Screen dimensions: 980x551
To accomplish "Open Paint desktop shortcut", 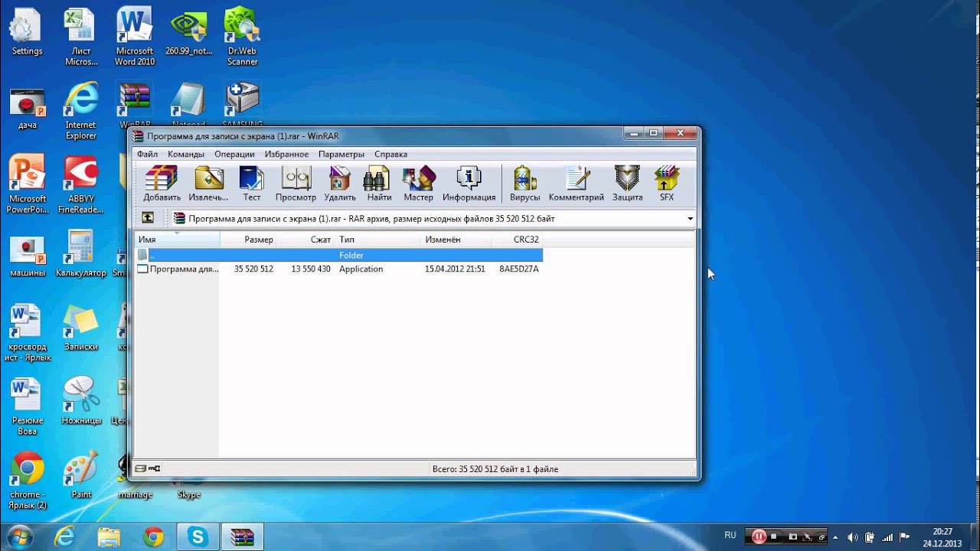I will [81, 474].
